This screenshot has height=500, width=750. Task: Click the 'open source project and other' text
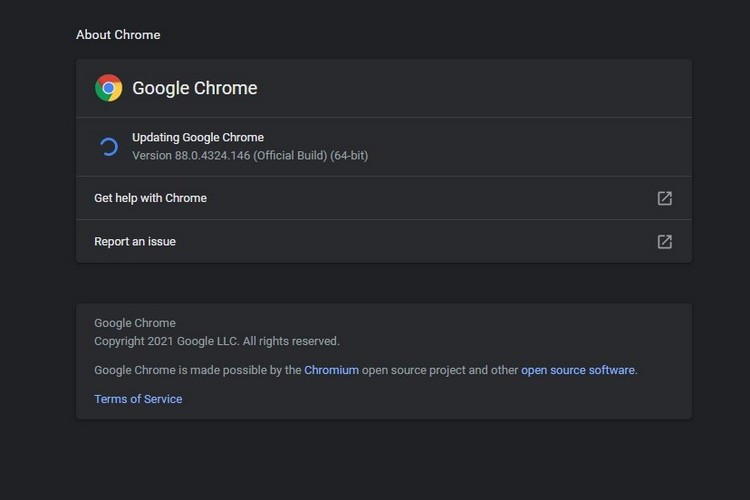tap(440, 370)
